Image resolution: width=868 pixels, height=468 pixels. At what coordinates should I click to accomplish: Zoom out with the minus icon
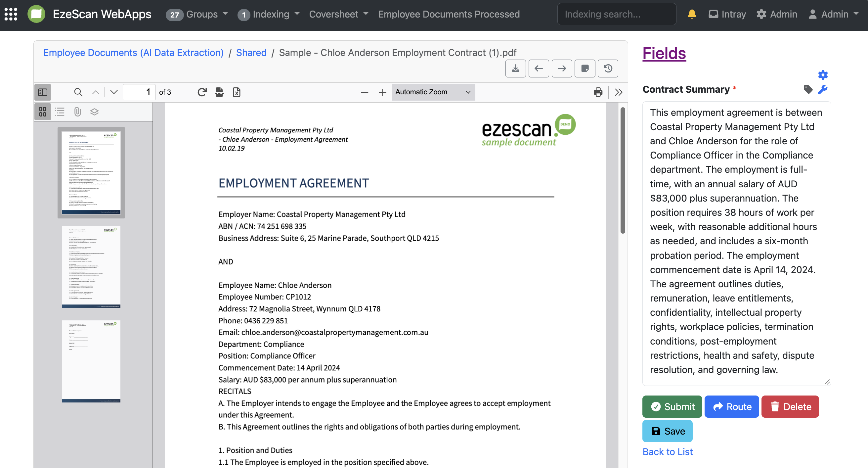(x=364, y=92)
